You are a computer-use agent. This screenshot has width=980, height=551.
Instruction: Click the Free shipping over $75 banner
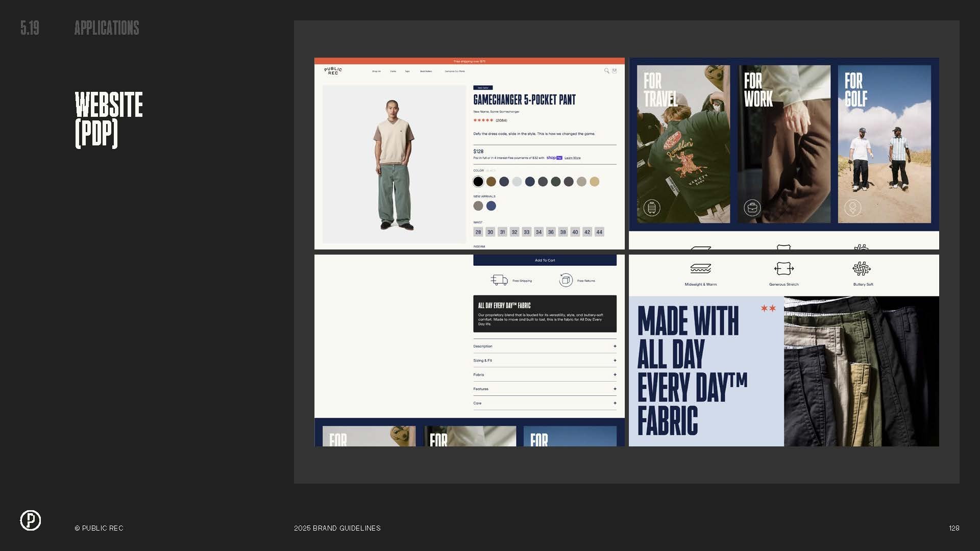pos(470,61)
